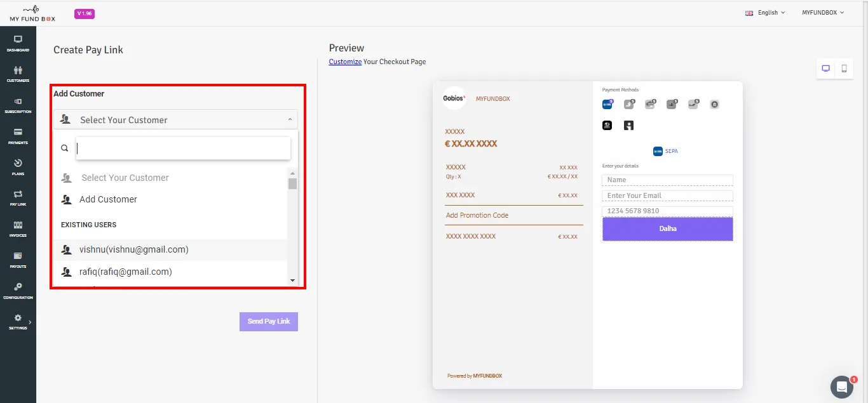Focus the Name field in preview

[x=667, y=180]
